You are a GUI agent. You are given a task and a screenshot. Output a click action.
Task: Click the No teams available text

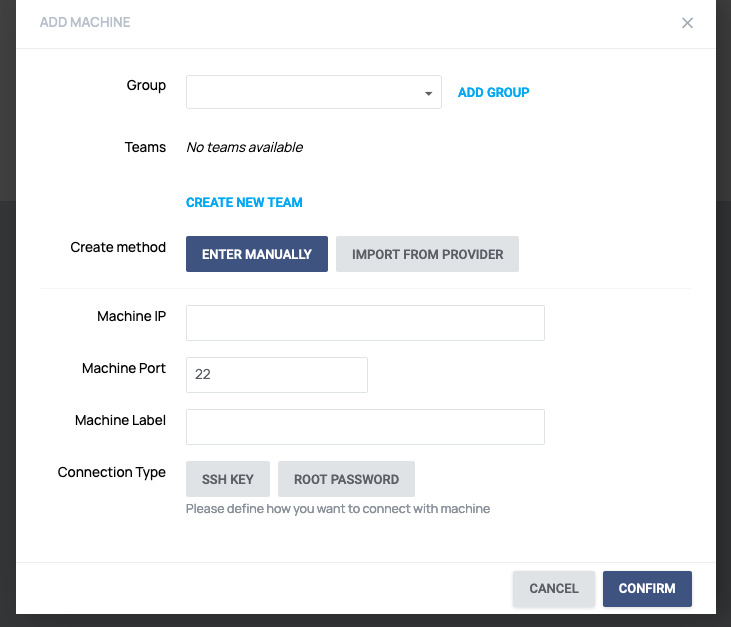pos(245,147)
